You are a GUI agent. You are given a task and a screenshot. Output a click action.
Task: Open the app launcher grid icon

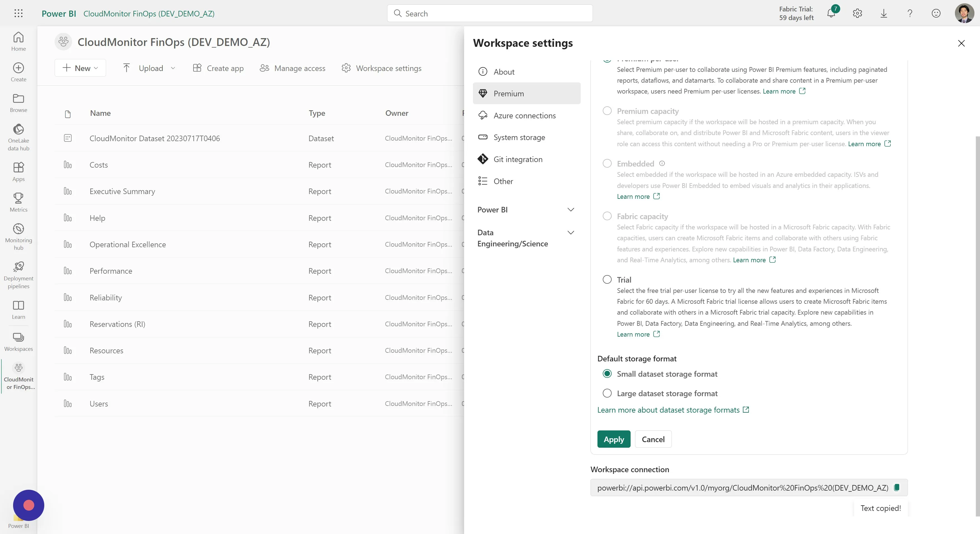click(x=18, y=13)
